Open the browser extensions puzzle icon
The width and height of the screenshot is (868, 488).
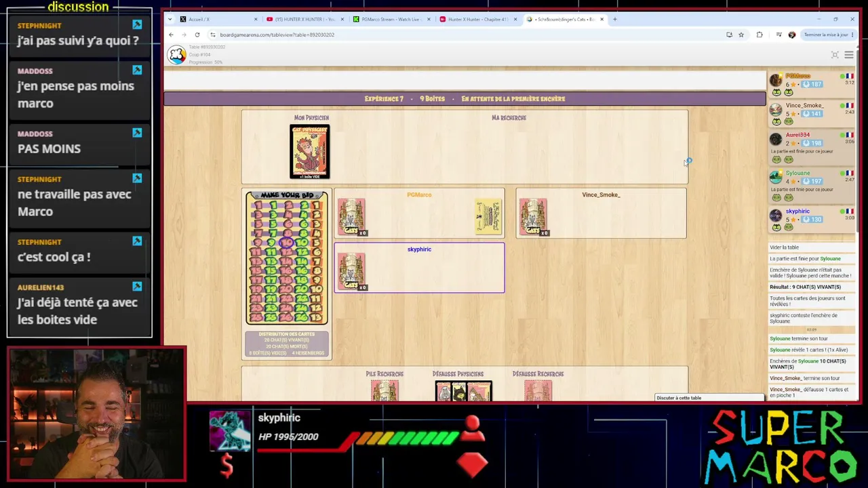pos(759,35)
